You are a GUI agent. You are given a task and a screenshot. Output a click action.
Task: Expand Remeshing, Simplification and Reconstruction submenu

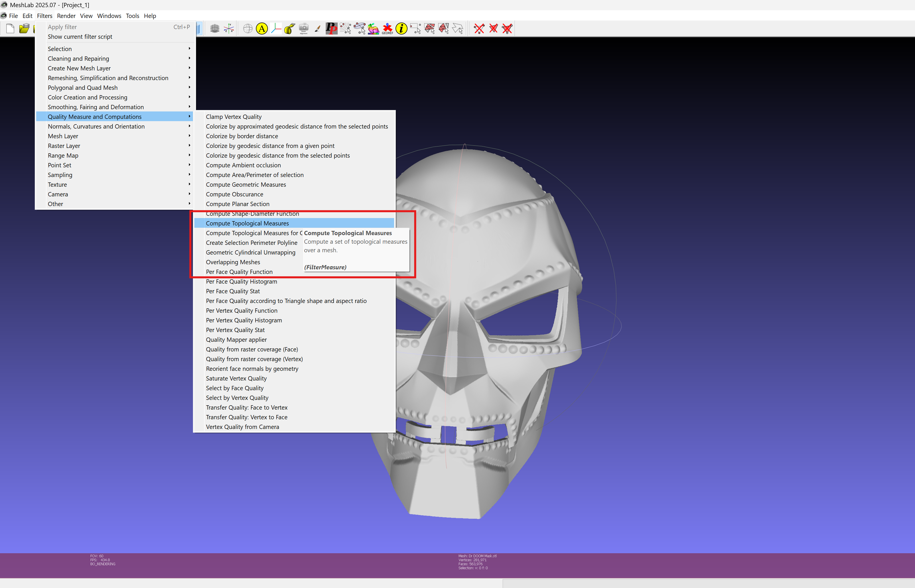click(x=115, y=78)
